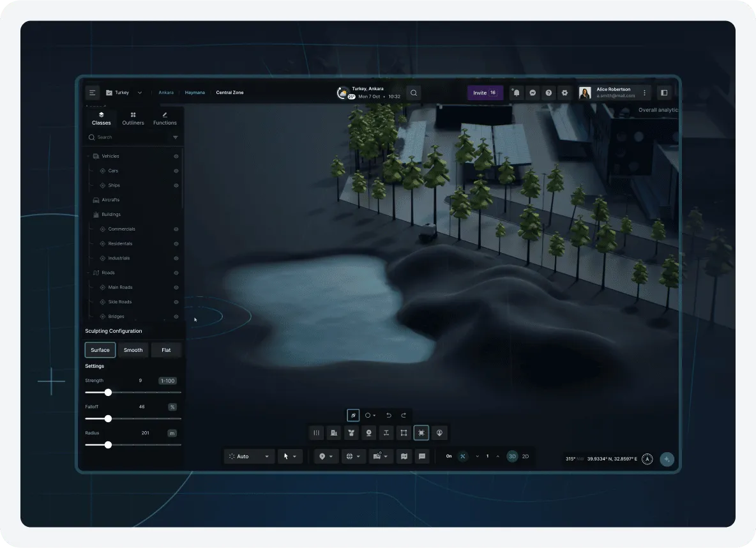Go to Haymana breadcrumb
The height and width of the screenshot is (548, 756).
195,93
